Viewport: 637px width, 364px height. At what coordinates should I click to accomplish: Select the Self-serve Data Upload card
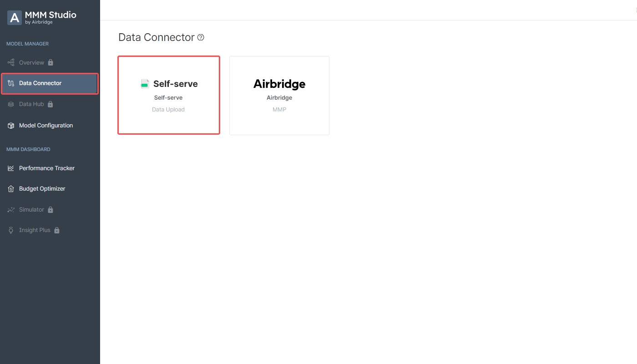click(x=169, y=95)
